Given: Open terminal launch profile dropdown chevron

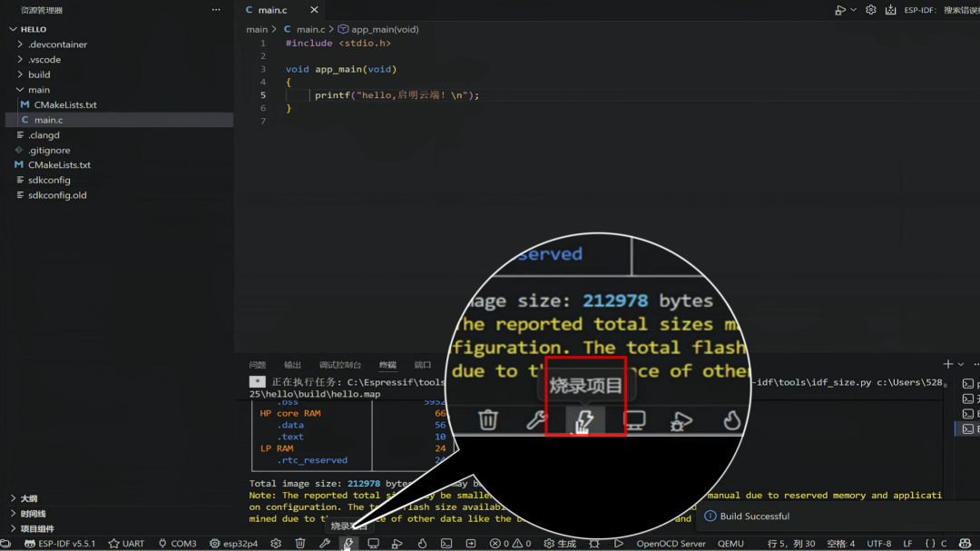Looking at the screenshot, I should click(961, 364).
